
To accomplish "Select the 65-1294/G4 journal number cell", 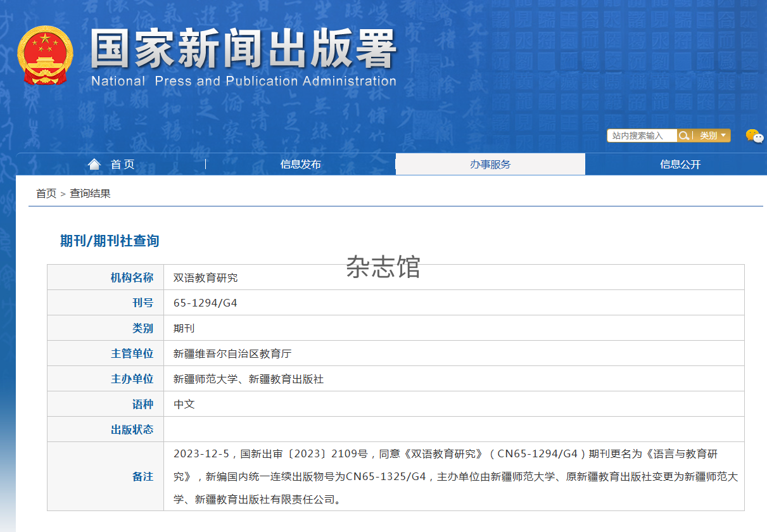I will (205, 303).
